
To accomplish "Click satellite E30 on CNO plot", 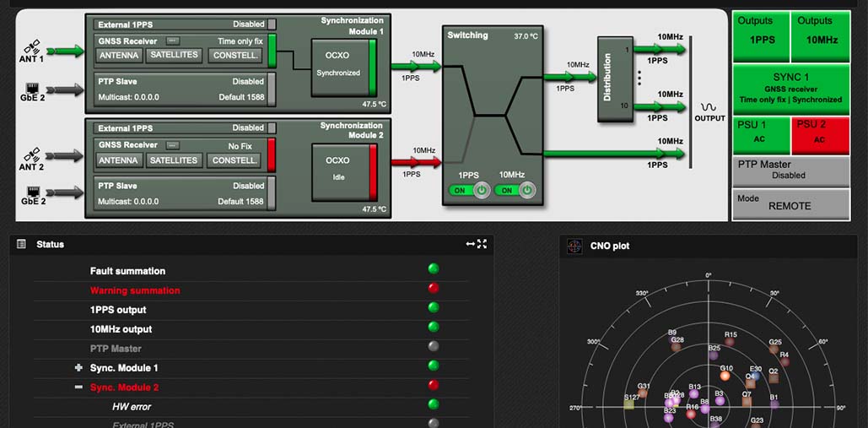I will coord(755,376).
